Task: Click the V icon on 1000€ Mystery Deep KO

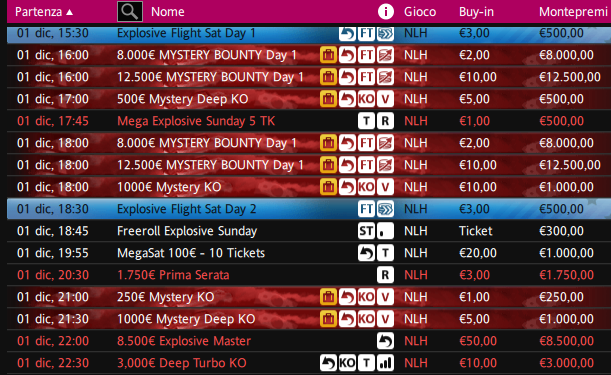Action: [x=385, y=319]
